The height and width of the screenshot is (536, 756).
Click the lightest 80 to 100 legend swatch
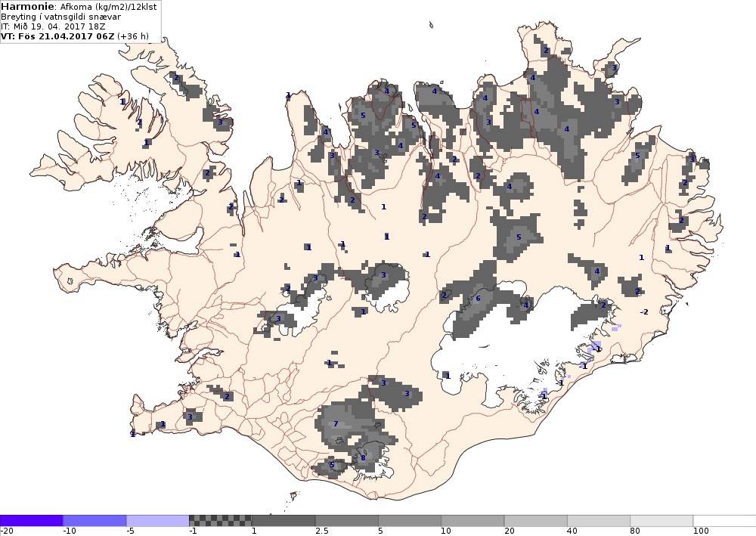pos(662,521)
